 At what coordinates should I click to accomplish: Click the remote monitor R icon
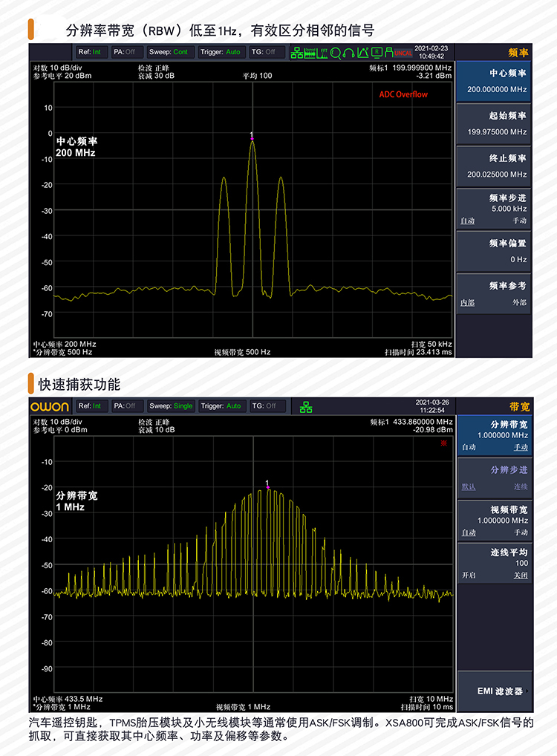click(377, 53)
